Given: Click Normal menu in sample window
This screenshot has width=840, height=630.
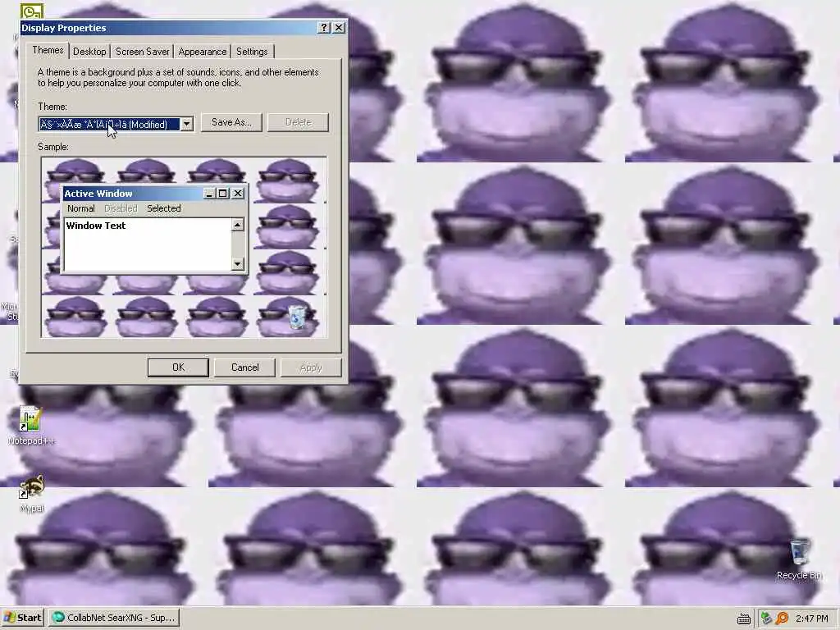Looking at the screenshot, I should (x=81, y=208).
